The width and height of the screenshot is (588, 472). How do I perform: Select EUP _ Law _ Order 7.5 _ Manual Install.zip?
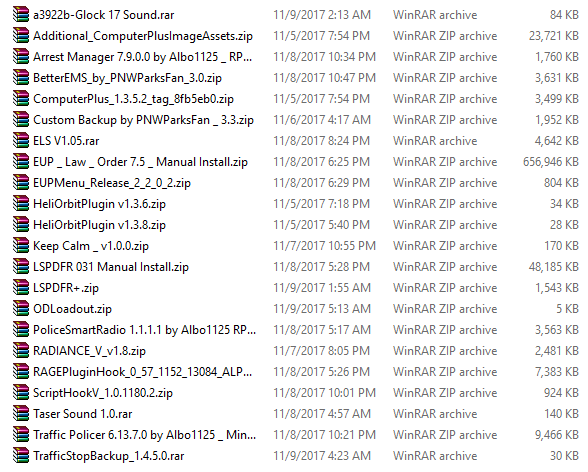coord(141,162)
